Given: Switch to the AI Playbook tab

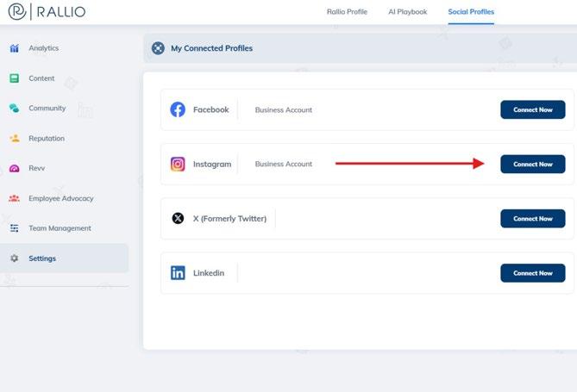Looking at the screenshot, I should click(x=408, y=12).
